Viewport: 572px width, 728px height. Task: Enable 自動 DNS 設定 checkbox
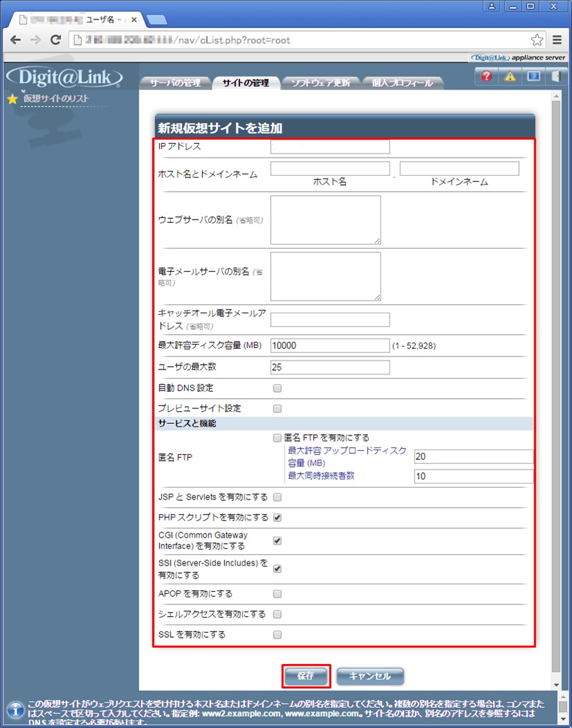(278, 388)
